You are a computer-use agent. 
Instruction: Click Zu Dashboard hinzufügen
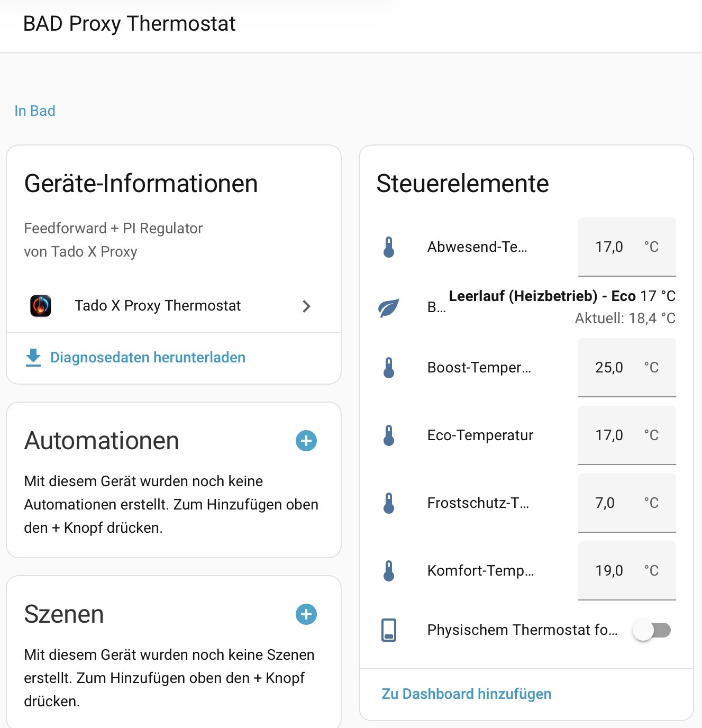coord(467,694)
